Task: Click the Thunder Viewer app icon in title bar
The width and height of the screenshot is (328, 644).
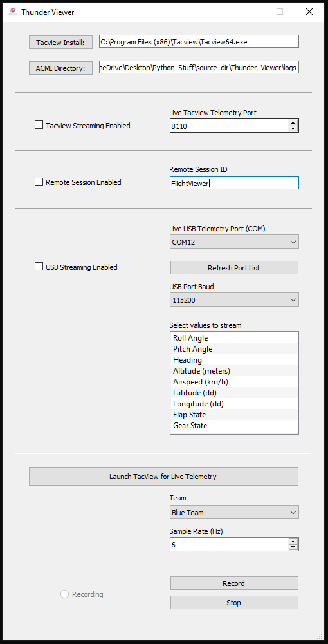Action: pos(13,12)
